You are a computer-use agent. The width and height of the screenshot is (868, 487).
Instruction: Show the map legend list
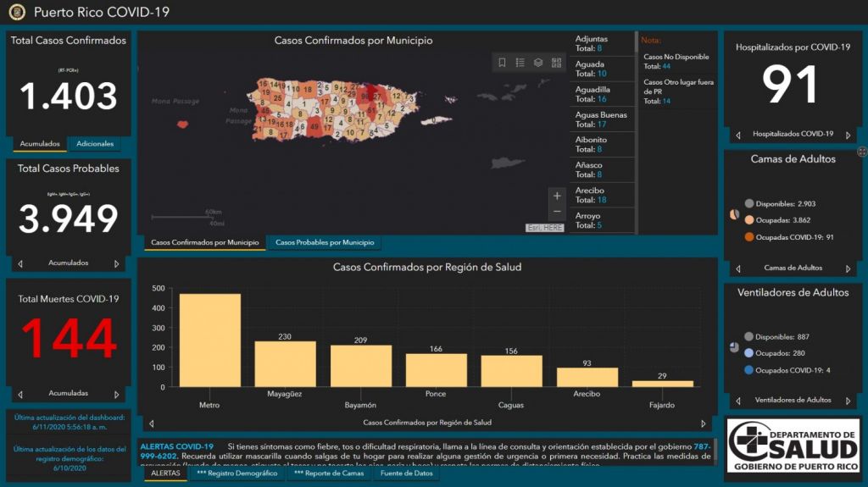520,63
